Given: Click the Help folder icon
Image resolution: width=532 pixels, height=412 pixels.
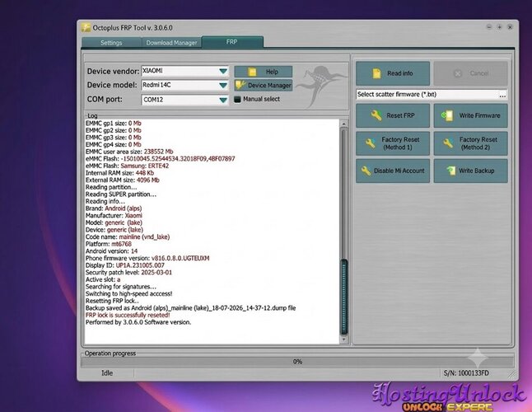Looking at the screenshot, I should [252, 72].
